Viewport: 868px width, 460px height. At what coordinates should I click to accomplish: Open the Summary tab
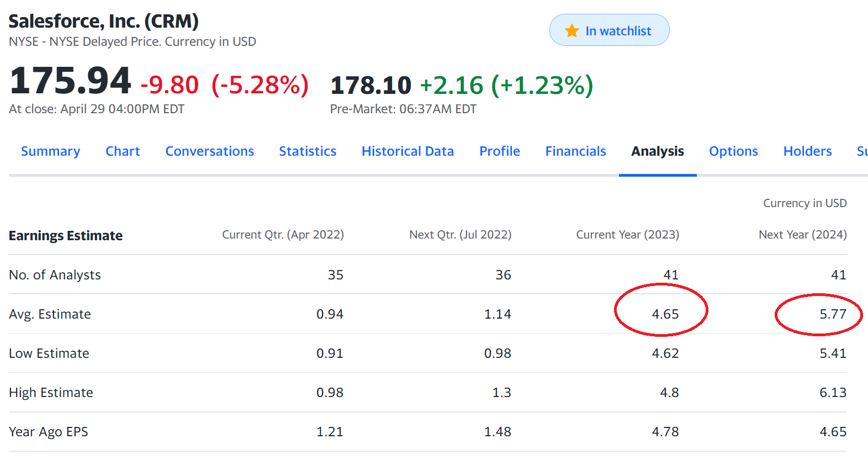pos(50,151)
